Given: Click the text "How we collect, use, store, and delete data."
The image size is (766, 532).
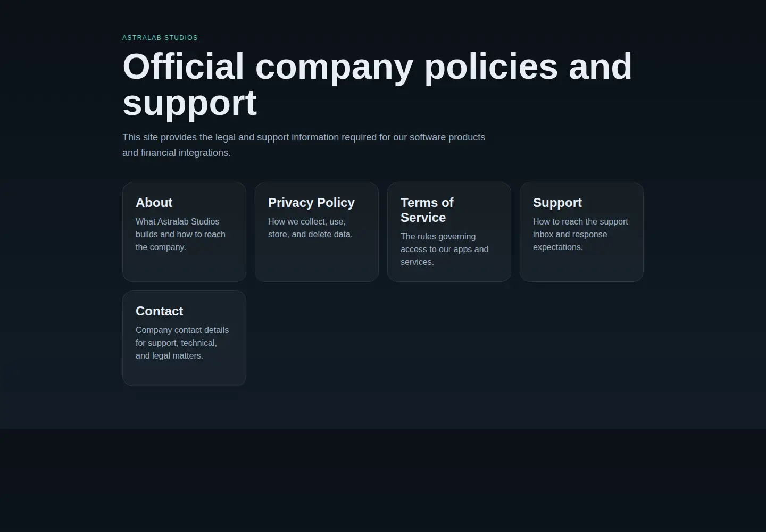Looking at the screenshot, I should (310, 228).
